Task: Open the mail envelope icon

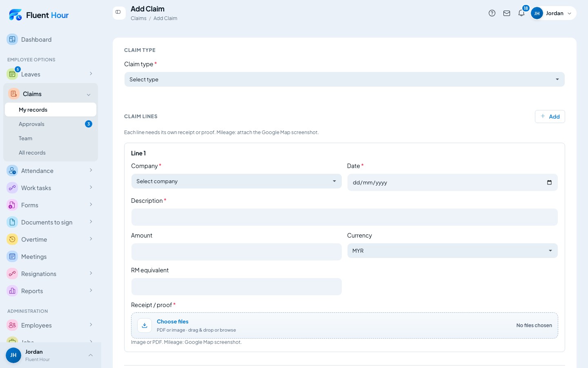Action: tap(507, 13)
